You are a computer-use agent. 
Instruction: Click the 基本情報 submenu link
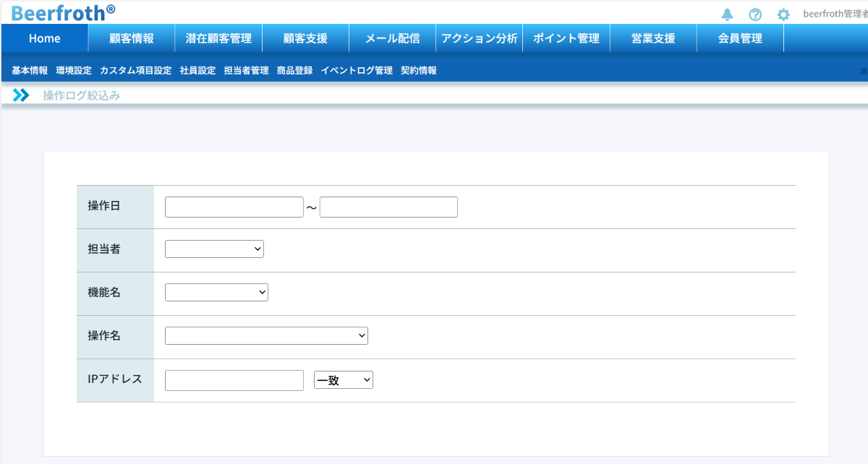coord(30,71)
